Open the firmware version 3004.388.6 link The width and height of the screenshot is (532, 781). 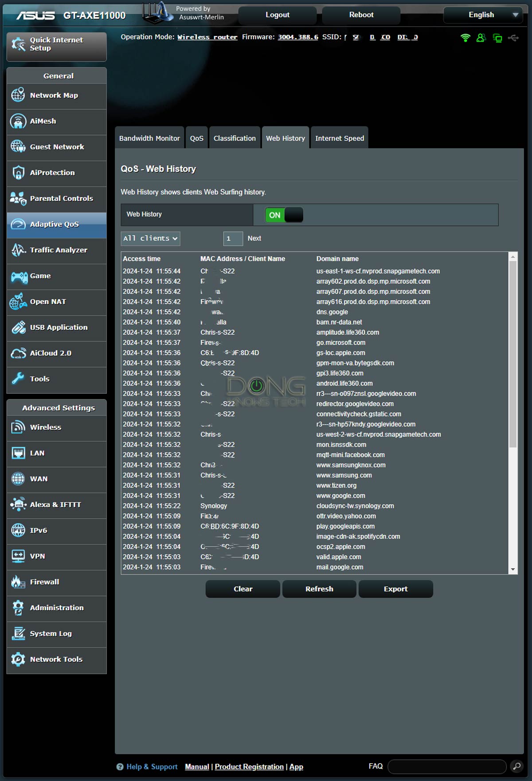[298, 37]
